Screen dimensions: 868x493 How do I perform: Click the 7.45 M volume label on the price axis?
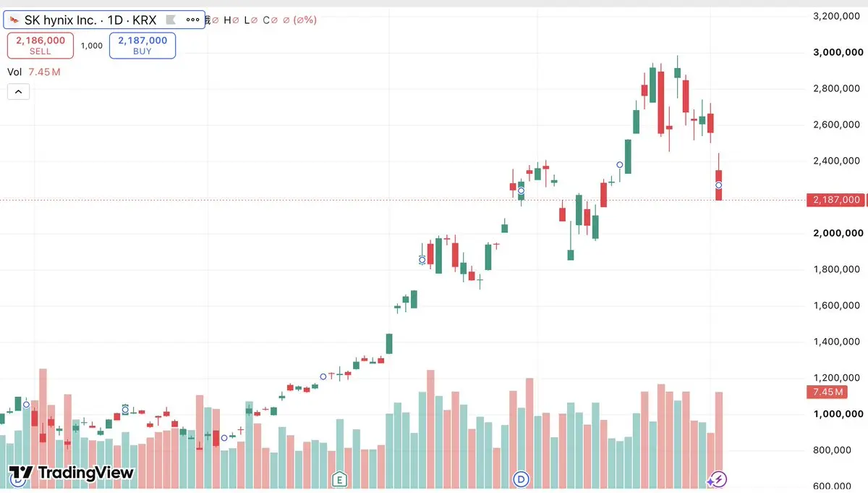coord(828,392)
